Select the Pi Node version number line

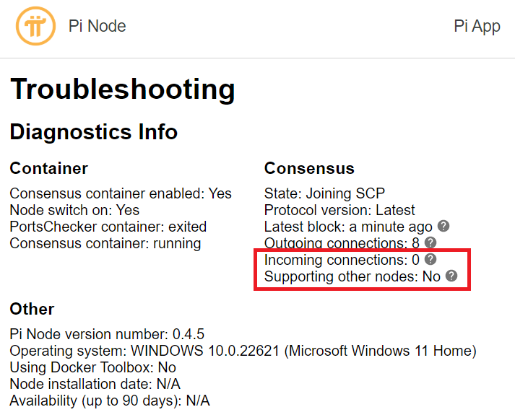107,335
